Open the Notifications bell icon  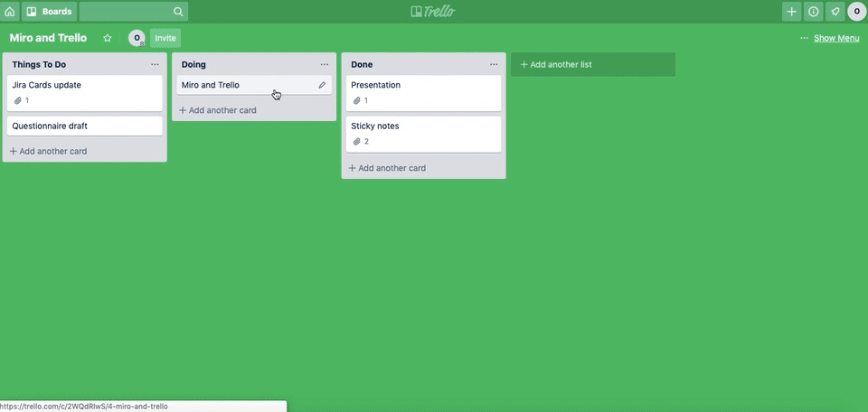(835, 12)
